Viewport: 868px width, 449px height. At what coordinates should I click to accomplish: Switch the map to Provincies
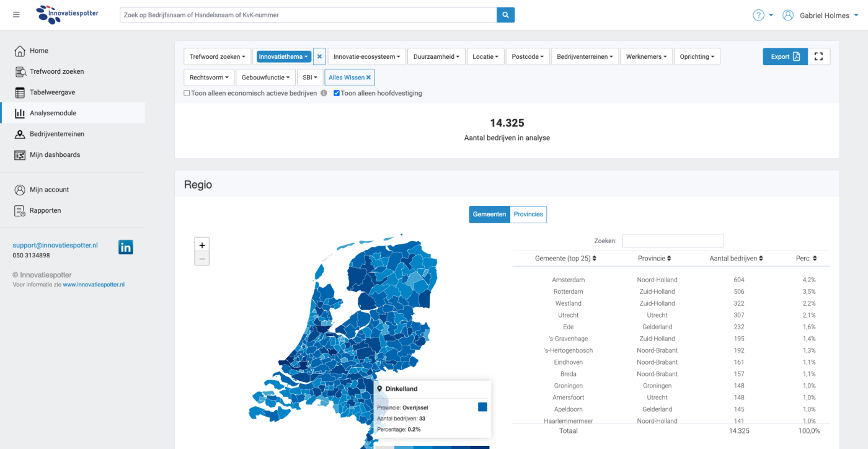click(x=528, y=214)
